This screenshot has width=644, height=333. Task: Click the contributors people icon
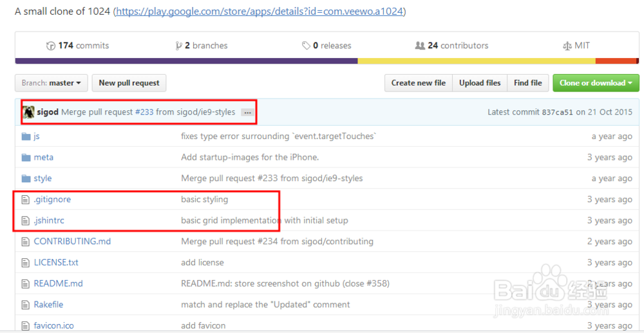tap(420, 46)
